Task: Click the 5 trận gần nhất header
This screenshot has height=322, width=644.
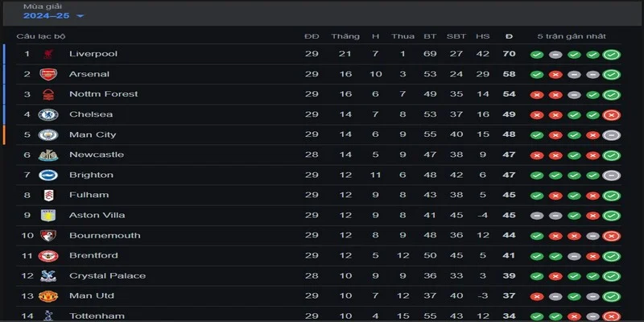Action: point(572,36)
